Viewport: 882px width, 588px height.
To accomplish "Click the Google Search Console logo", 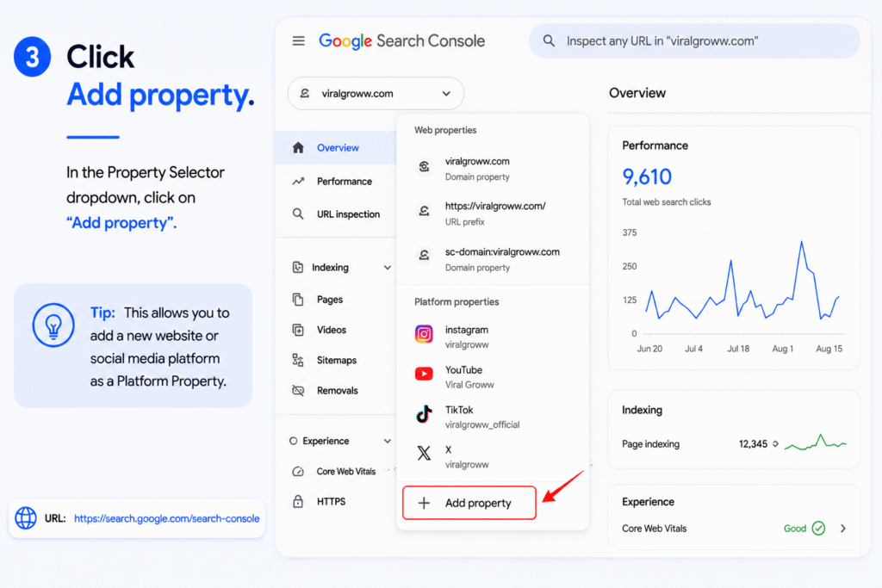I will pyautogui.click(x=401, y=41).
